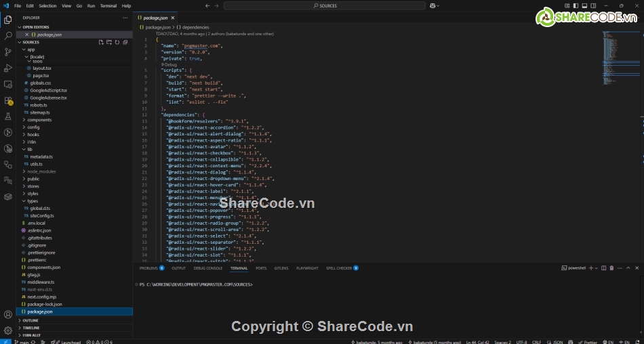This screenshot has height=344, width=644.
Task: Switch to the SPELL CHECKER tab
Action: tap(342, 268)
